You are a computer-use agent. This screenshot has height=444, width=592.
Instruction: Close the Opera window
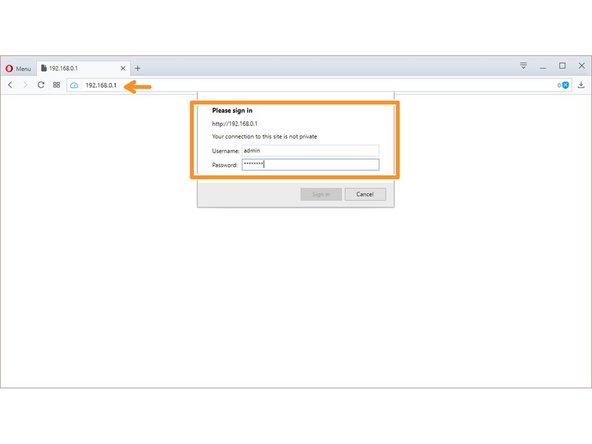[x=582, y=66]
